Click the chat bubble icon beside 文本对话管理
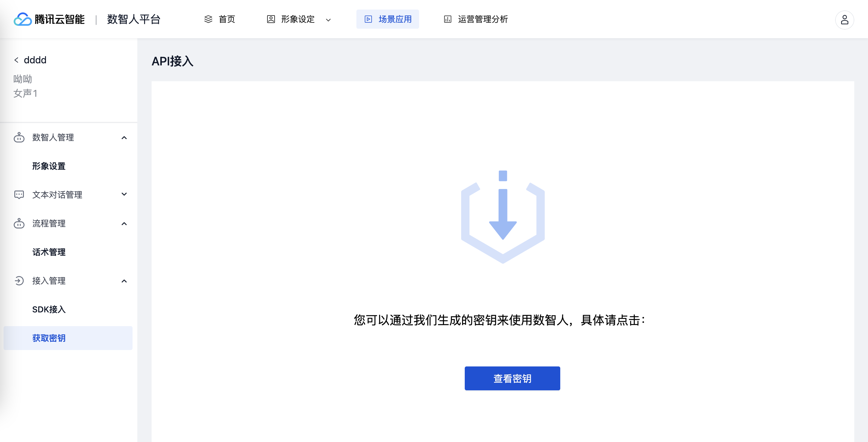 pyautogui.click(x=19, y=195)
